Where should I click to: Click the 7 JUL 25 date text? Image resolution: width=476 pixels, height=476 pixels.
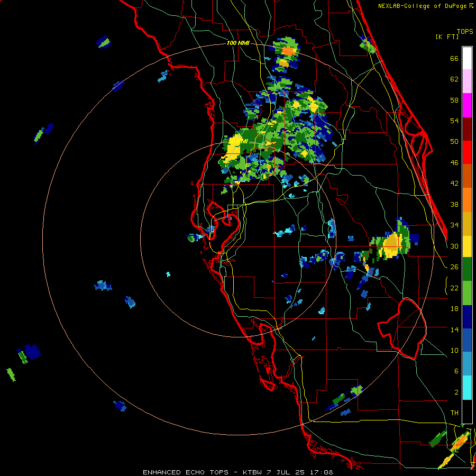[x=287, y=472]
